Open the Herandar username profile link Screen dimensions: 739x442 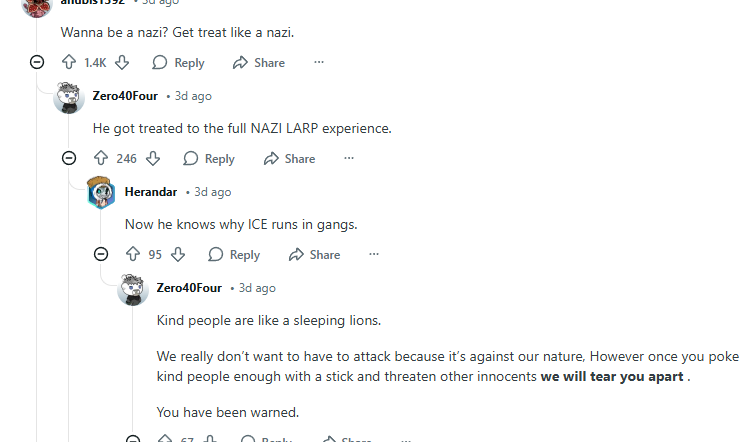coord(151,192)
